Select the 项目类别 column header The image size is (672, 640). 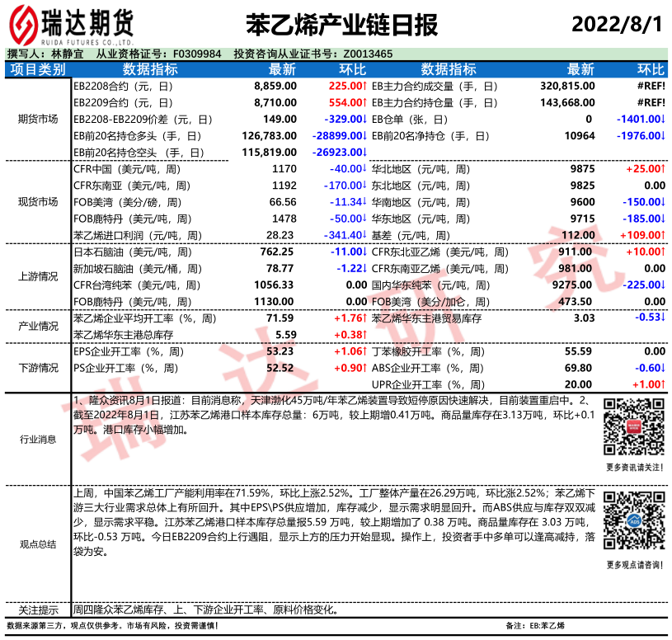point(38,69)
